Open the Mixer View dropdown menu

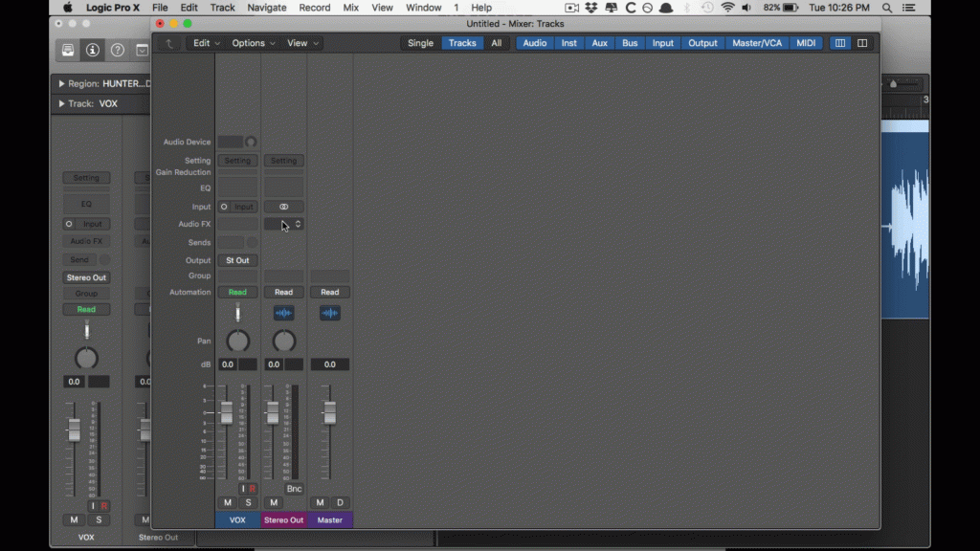[302, 43]
